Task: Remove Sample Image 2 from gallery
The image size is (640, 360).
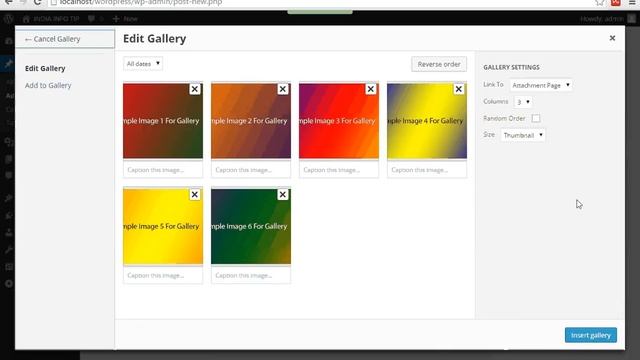Action: click(x=282, y=89)
